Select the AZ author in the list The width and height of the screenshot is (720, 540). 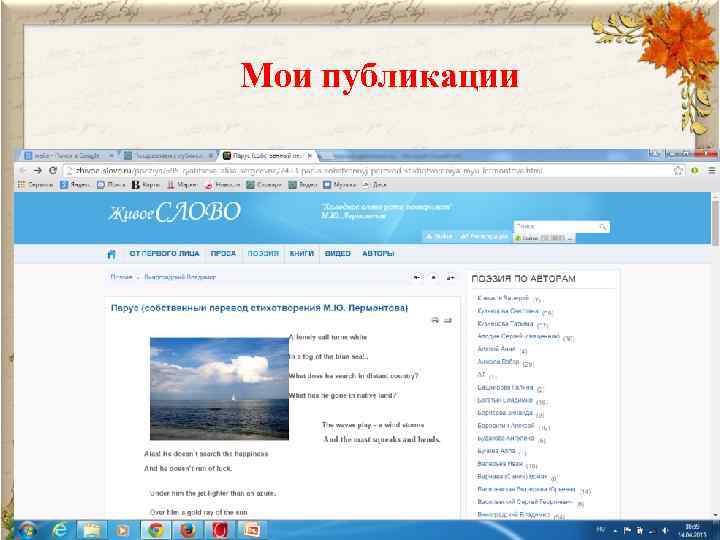point(481,375)
